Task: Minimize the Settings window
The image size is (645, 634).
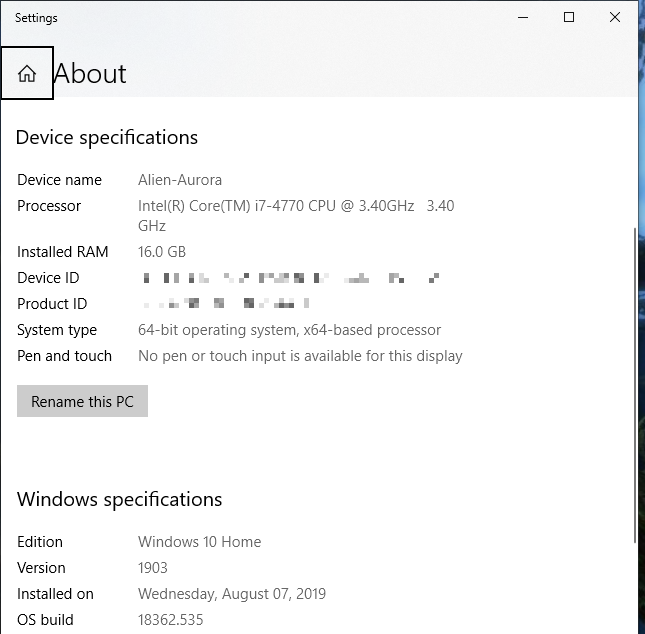Action: (x=522, y=17)
